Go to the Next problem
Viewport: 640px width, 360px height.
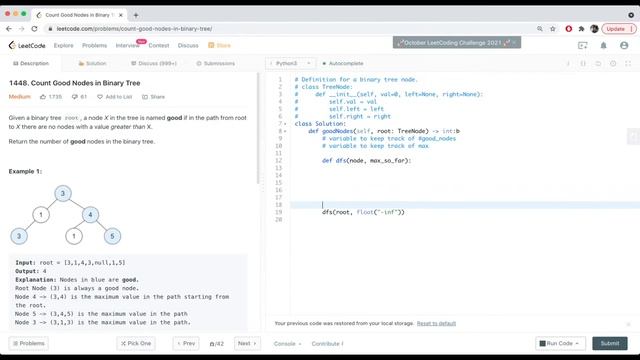tap(247, 343)
